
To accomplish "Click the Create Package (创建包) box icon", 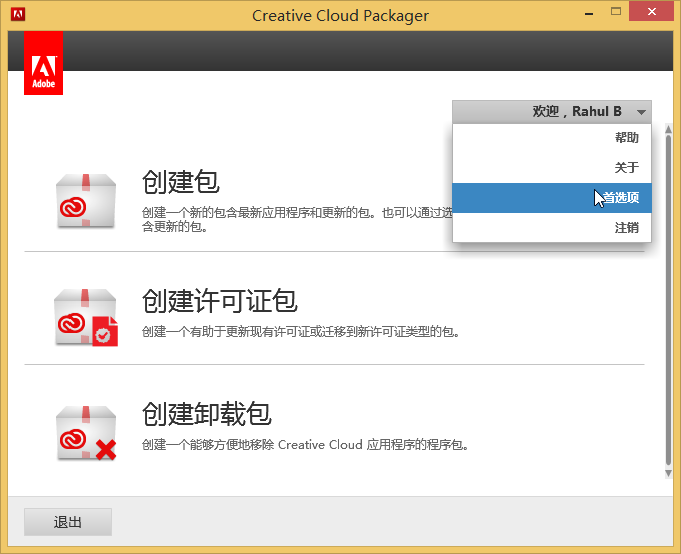I will 88,198.
